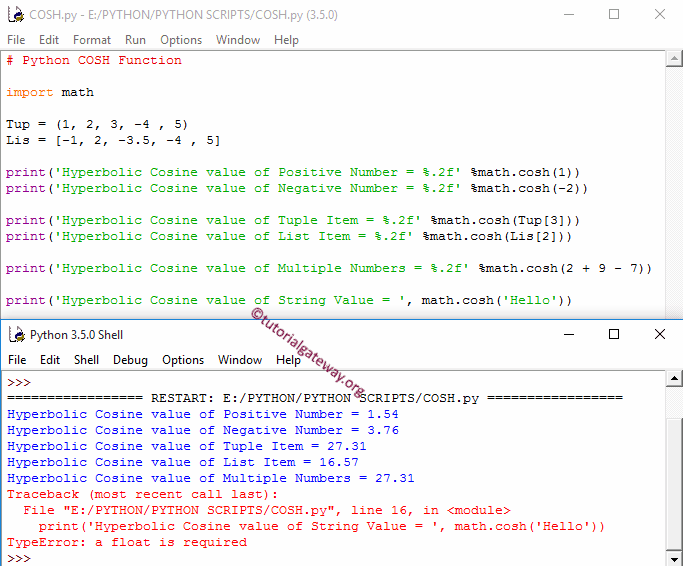Open Edit menu in COSH.py editor
The image size is (683, 566).
pos(49,40)
